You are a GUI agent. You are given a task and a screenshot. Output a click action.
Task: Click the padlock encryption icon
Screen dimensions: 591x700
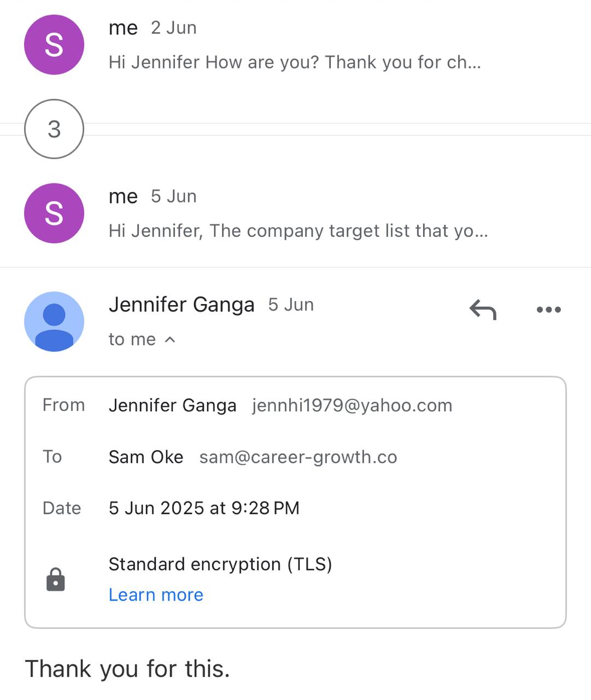(x=55, y=580)
